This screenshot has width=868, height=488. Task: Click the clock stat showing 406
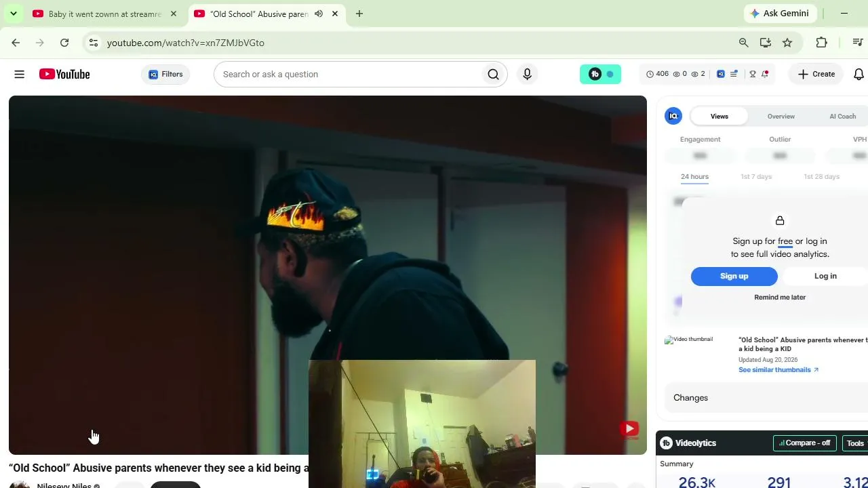657,74
